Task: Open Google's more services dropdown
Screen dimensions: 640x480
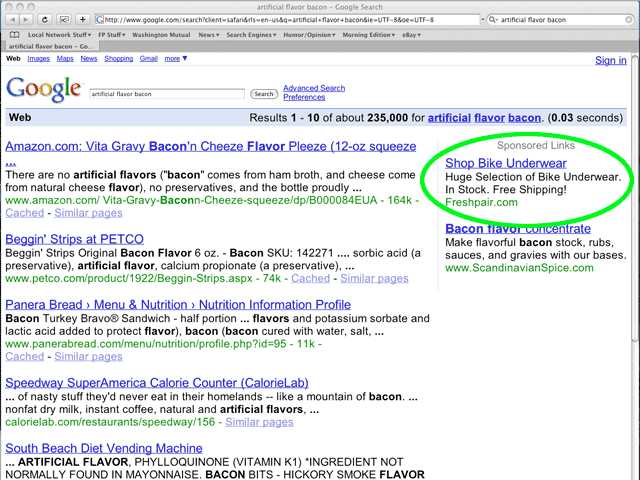Action: pyautogui.click(x=176, y=58)
